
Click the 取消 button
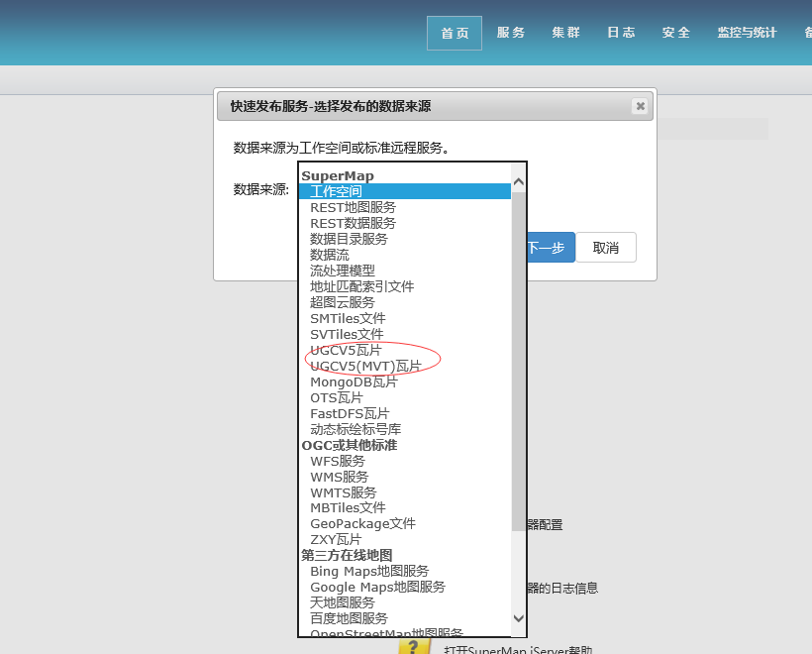606,247
